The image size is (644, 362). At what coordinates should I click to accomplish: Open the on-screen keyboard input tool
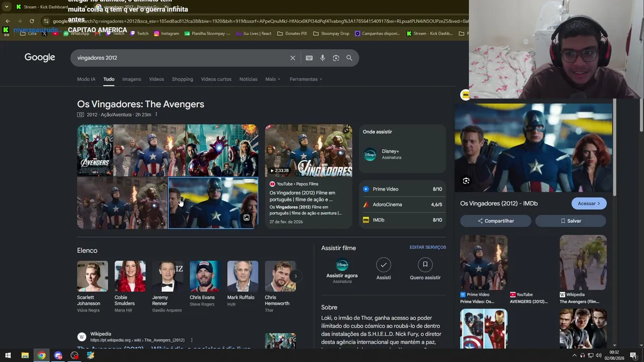click(309, 58)
